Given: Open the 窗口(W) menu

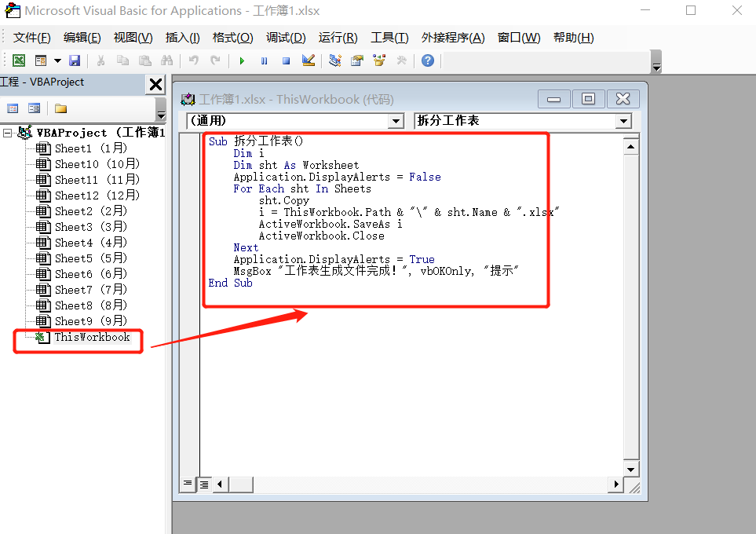Looking at the screenshot, I should [x=519, y=38].
